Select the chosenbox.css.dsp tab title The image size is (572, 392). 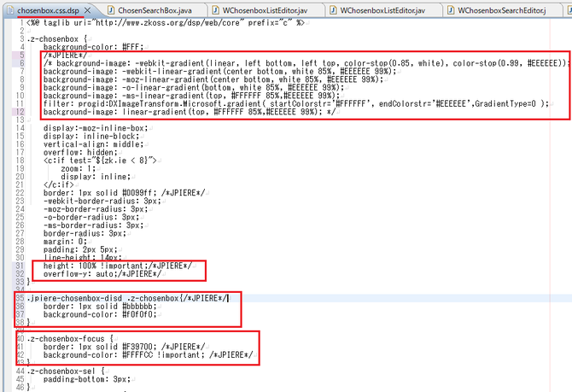(x=48, y=10)
